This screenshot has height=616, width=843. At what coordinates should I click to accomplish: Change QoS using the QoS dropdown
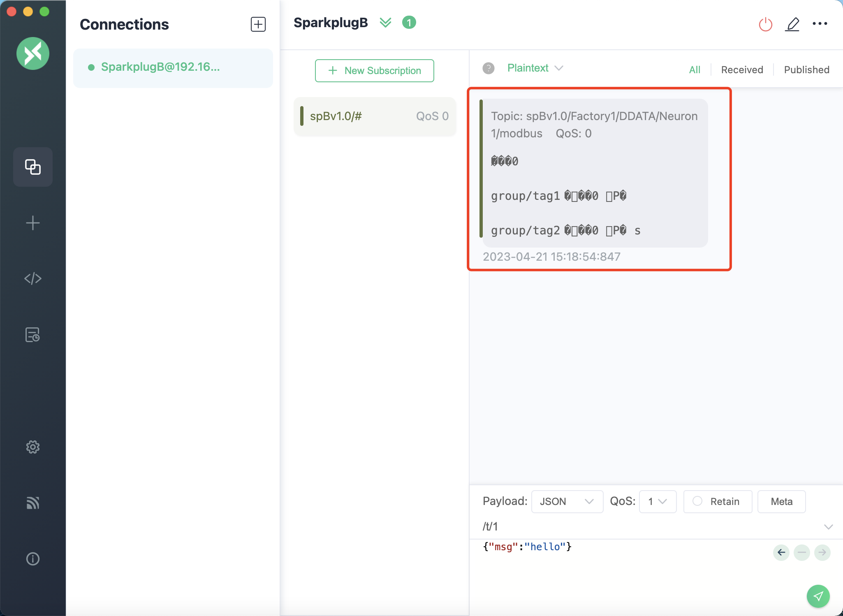pos(657,502)
